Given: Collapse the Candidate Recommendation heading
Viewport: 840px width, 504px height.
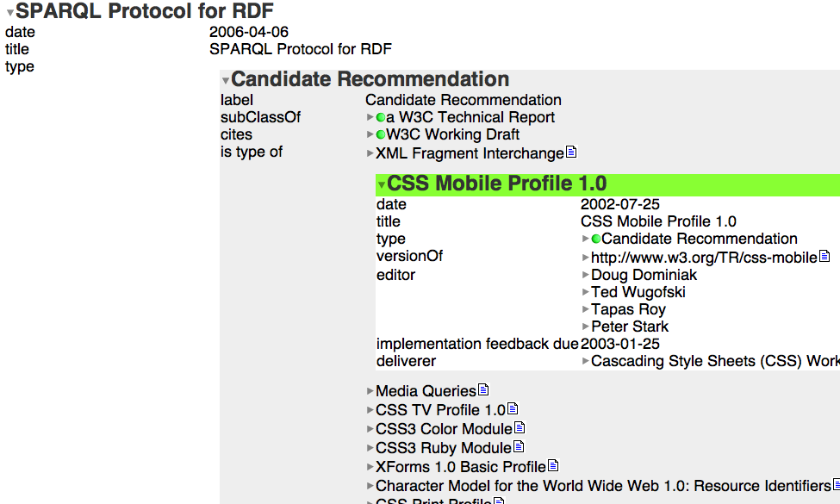Looking at the screenshot, I should pos(226,81).
